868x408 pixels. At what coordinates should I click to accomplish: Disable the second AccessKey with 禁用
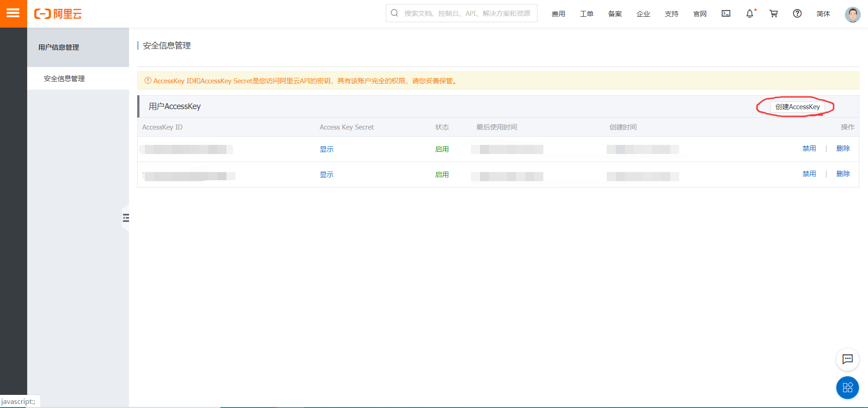click(x=809, y=174)
